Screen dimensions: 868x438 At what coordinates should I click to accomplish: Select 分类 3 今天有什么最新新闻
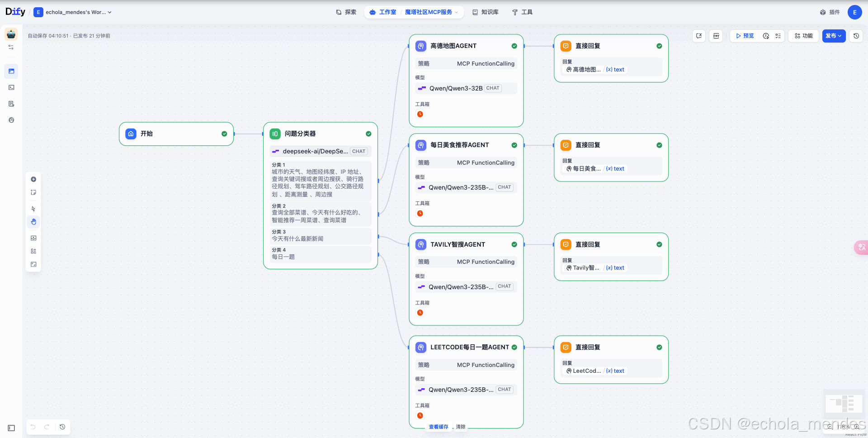[321, 236]
